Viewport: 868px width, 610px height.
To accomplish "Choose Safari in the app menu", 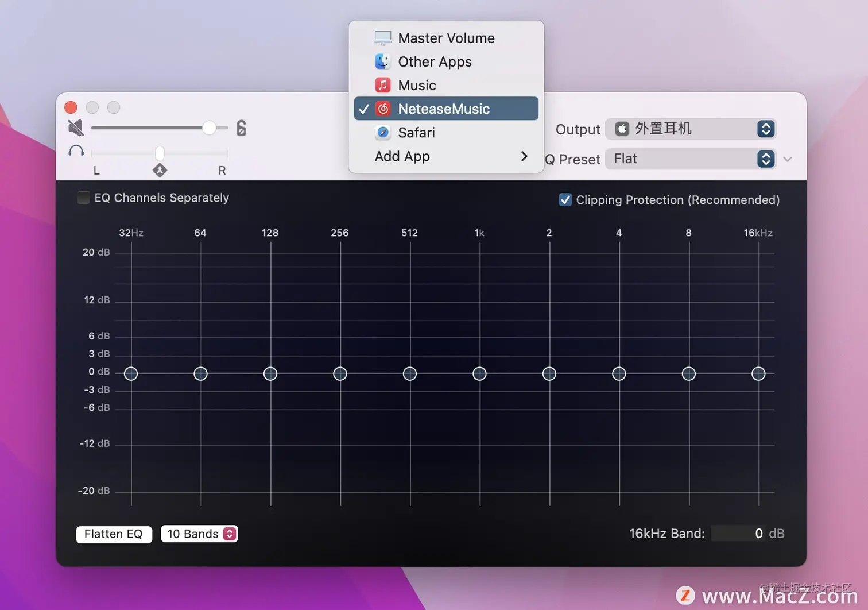I will (x=446, y=132).
